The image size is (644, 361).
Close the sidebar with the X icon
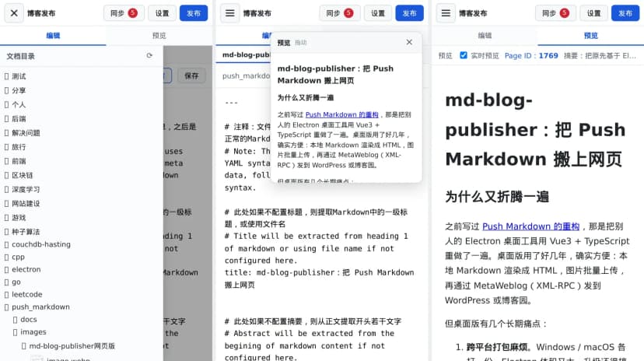(x=14, y=13)
